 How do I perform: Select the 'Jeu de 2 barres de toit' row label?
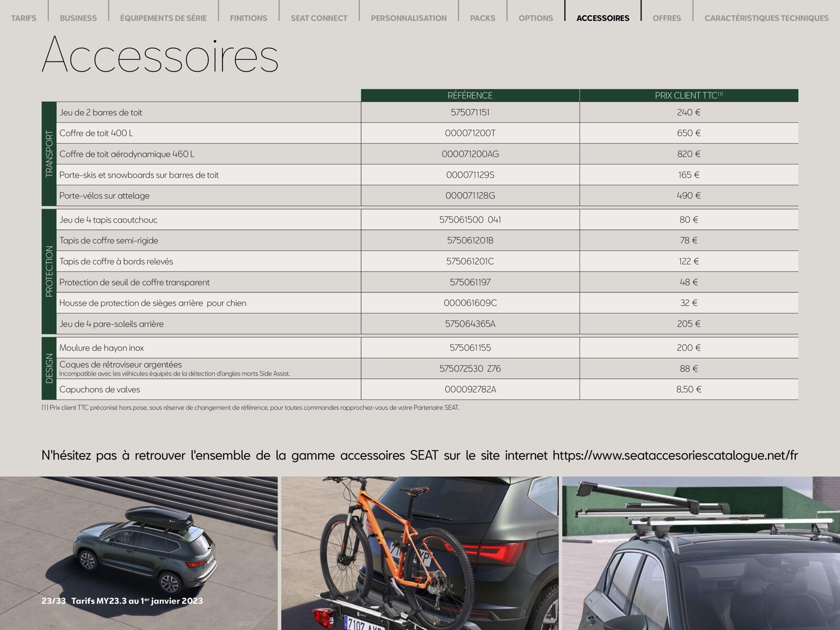pyautogui.click(x=101, y=112)
